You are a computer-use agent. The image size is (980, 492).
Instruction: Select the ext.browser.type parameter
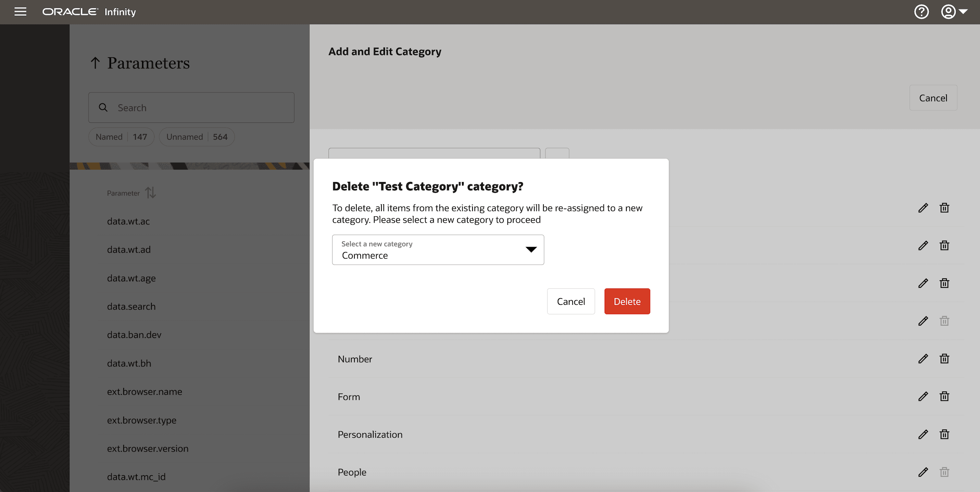pyautogui.click(x=141, y=420)
